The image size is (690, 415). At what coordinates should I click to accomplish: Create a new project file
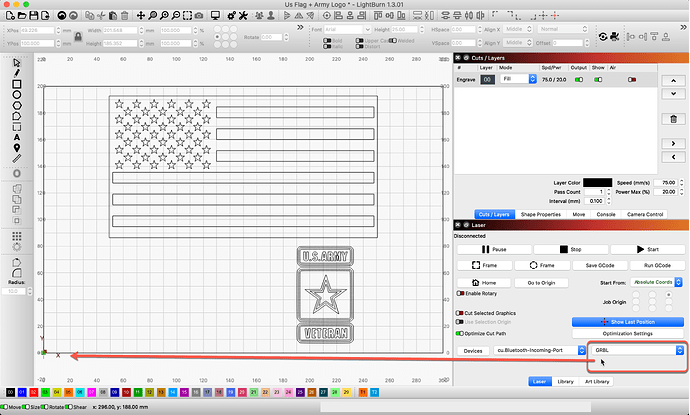pyautogui.click(x=10, y=15)
